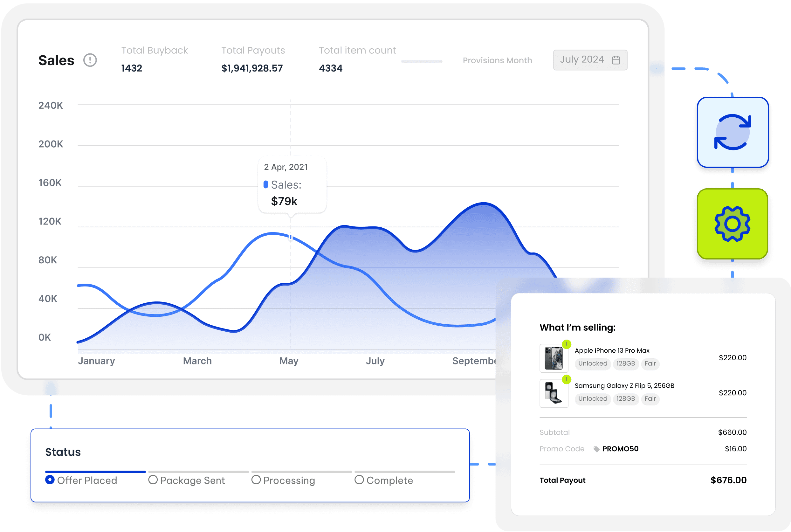
Task: Select the Package Sent radio button
Action: coord(153,480)
